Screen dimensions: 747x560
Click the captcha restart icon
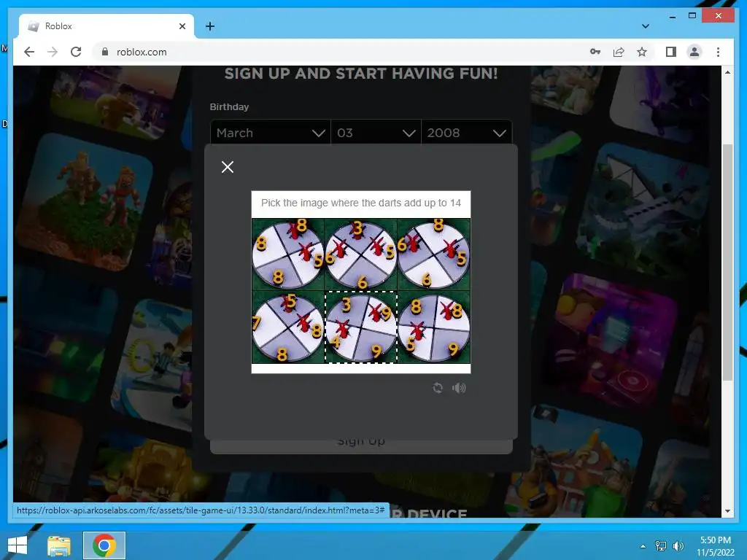click(438, 388)
